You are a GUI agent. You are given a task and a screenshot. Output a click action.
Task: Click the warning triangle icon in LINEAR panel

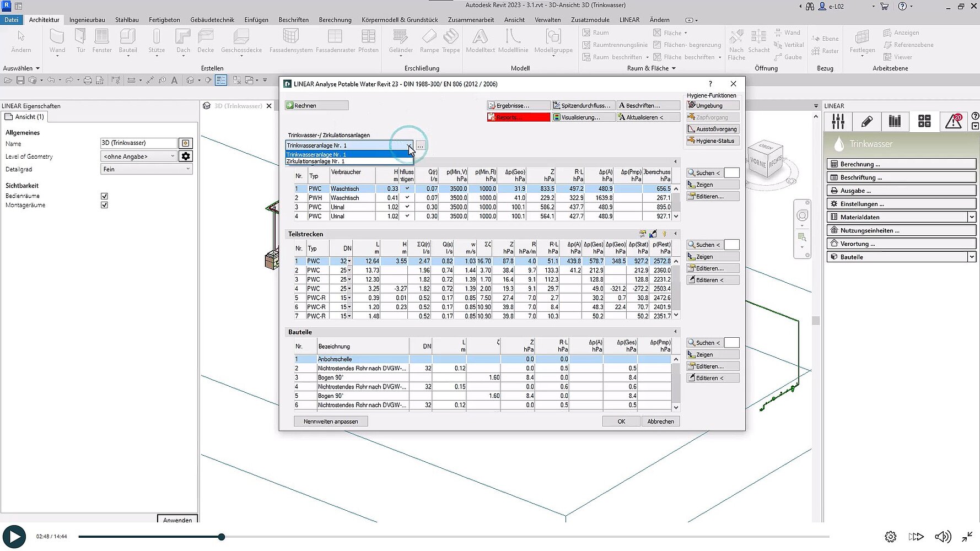[953, 121]
